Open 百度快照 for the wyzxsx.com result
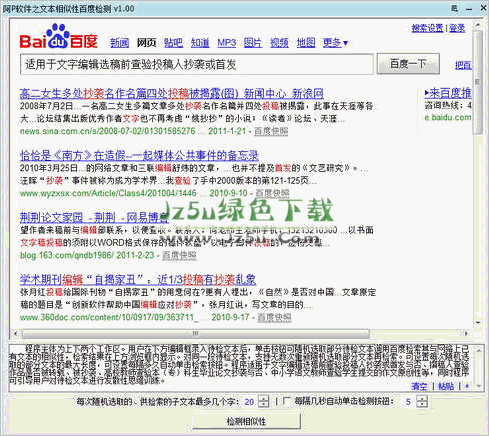The height and width of the screenshot is (436, 489). pyautogui.click(x=273, y=193)
